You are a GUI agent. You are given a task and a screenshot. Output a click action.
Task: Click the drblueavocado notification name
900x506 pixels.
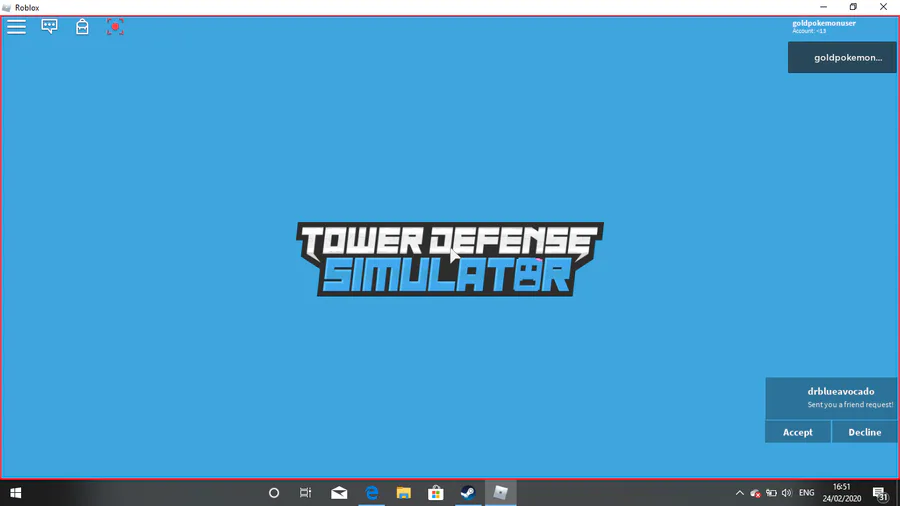(841, 391)
